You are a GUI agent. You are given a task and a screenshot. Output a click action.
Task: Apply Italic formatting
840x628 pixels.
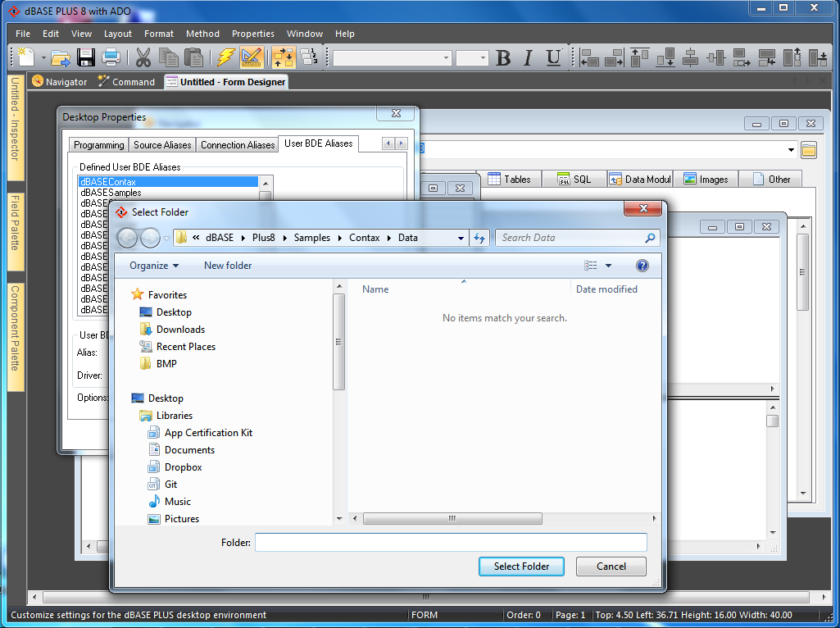(528, 57)
